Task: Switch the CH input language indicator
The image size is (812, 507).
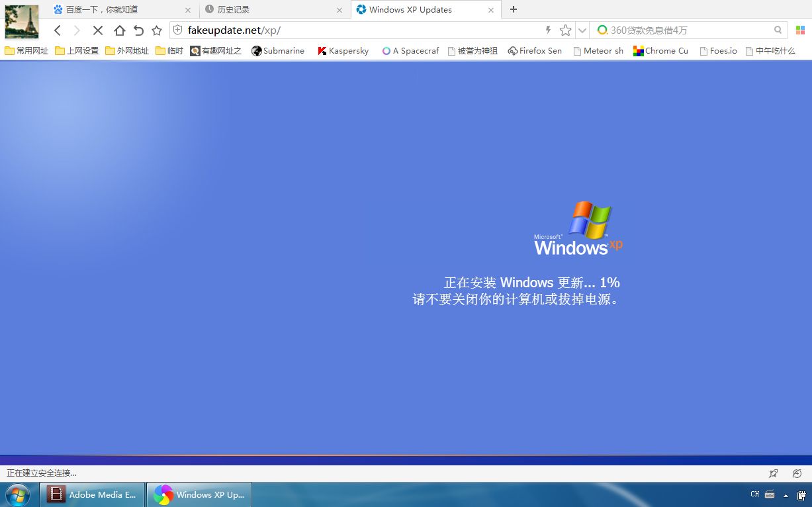Action: (x=754, y=494)
